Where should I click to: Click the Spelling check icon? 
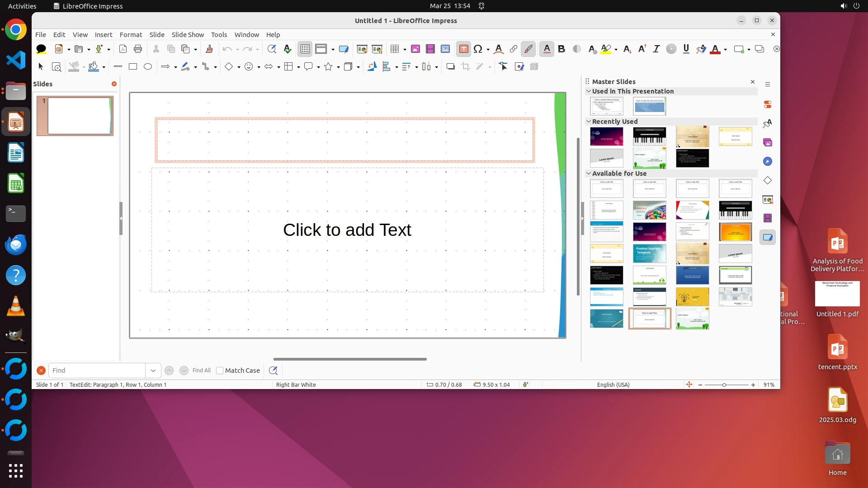coord(287,49)
